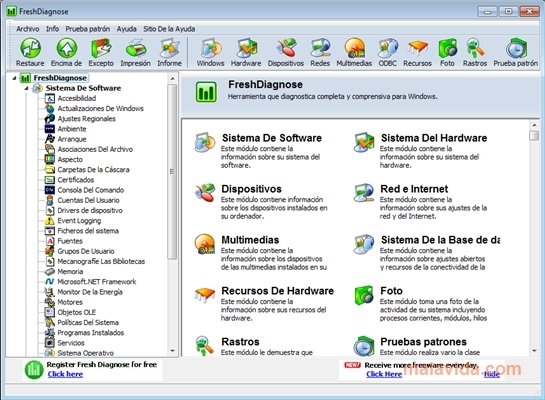The image size is (545, 400).
Task: Open the Prueba patrón menu
Action: tap(88, 29)
